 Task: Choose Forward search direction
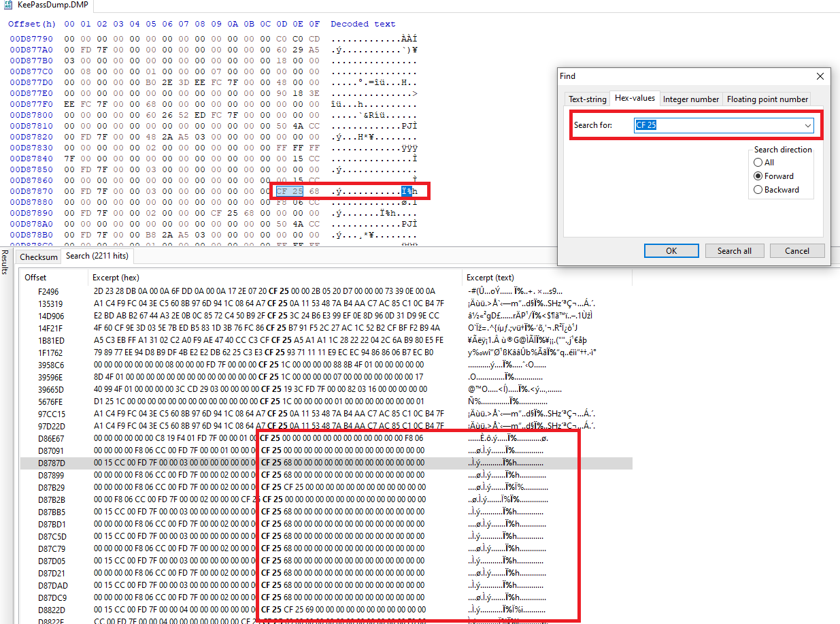758,176
